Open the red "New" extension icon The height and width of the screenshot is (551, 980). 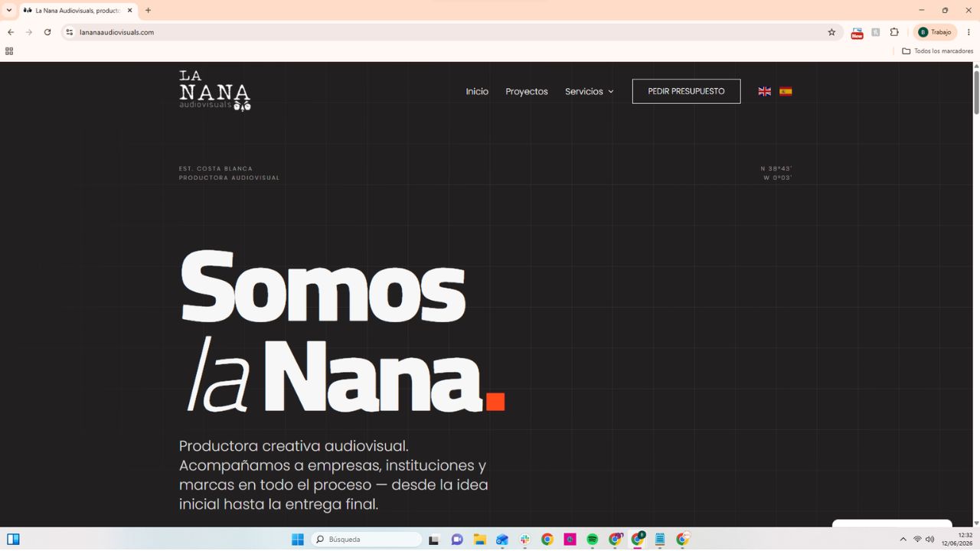point(857,32)
